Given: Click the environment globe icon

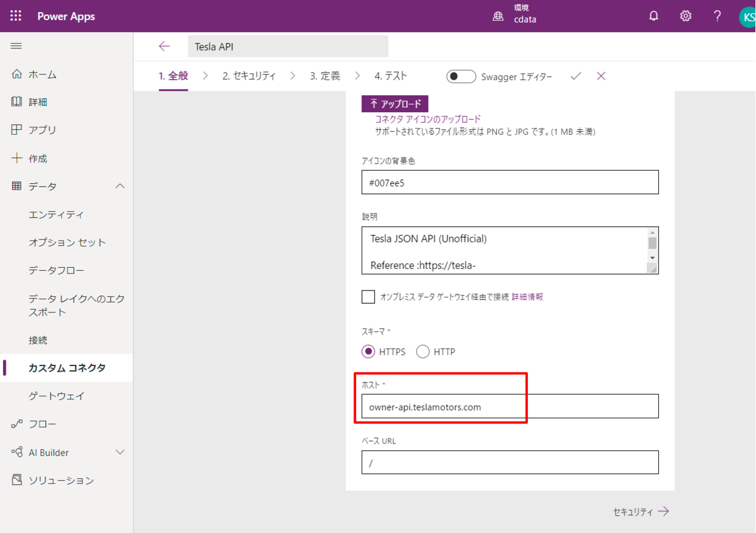Looking at the screenshot, I should 498,17.
